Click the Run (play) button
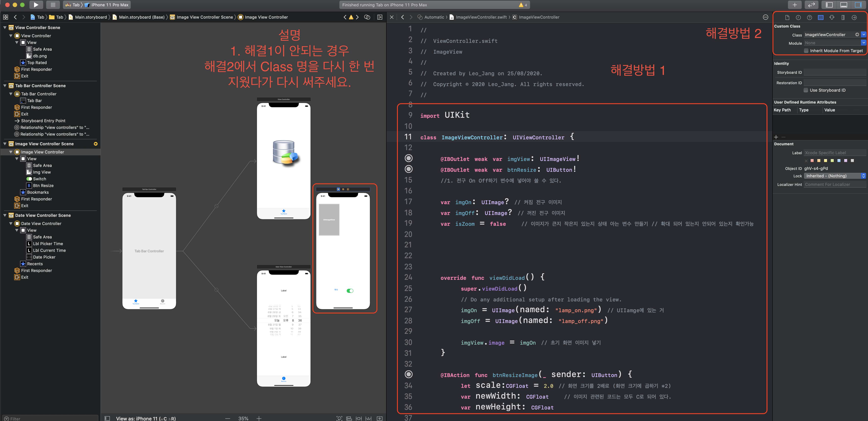868x421 pixels. 36,5
